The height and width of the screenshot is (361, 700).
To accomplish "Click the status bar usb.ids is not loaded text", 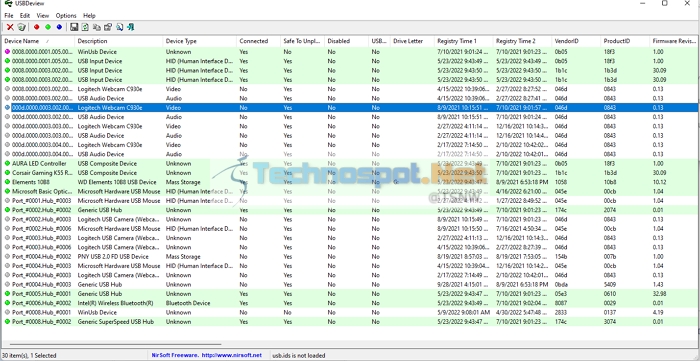I will 298,356.
